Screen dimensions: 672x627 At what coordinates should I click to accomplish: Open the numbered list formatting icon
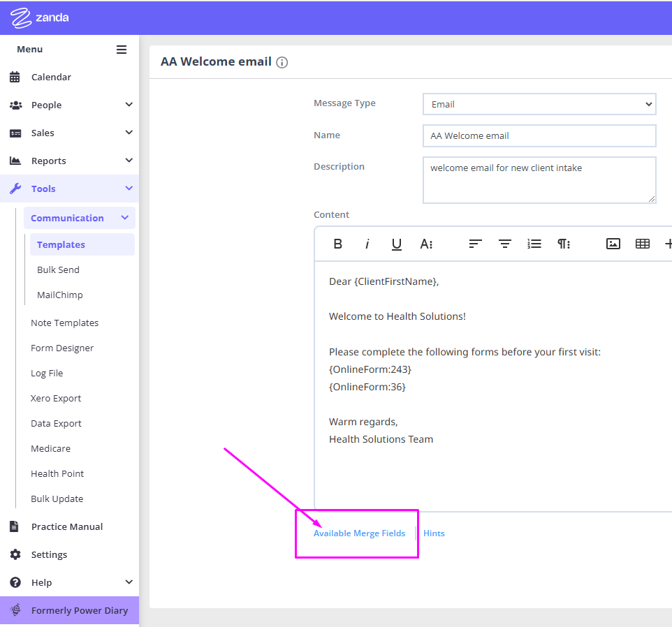[534, 244]
